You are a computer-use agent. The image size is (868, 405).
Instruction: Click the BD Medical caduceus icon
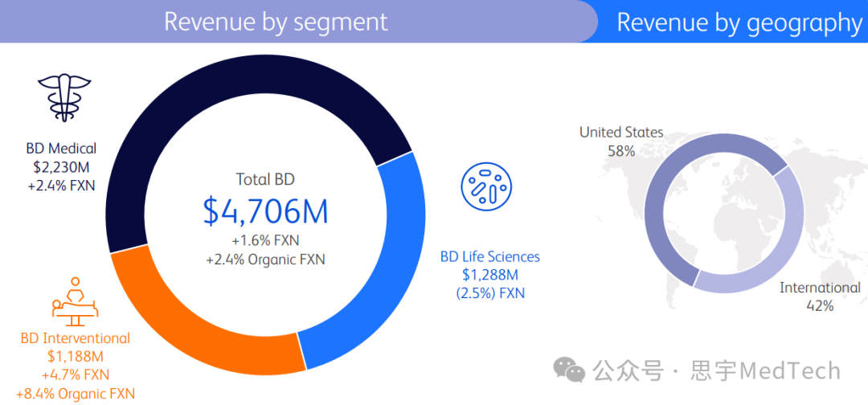pyautogui.click(x=63, y=98)
